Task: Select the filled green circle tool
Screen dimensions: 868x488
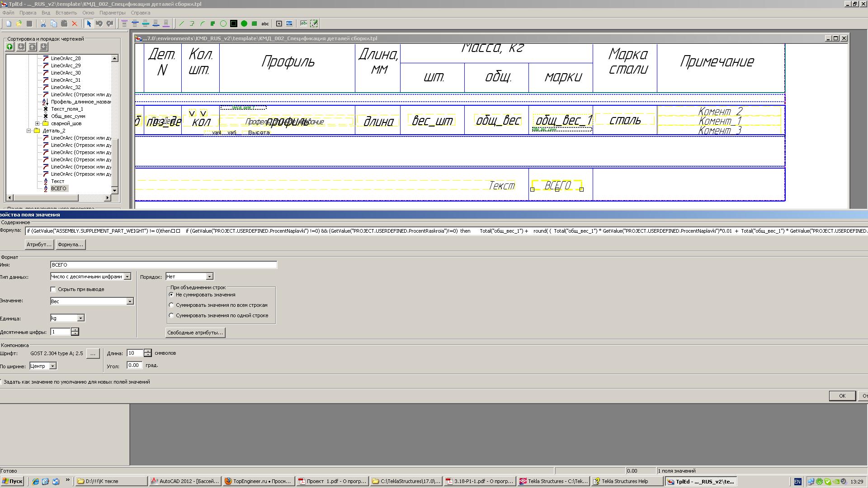Action: click(x=244, y=23)
